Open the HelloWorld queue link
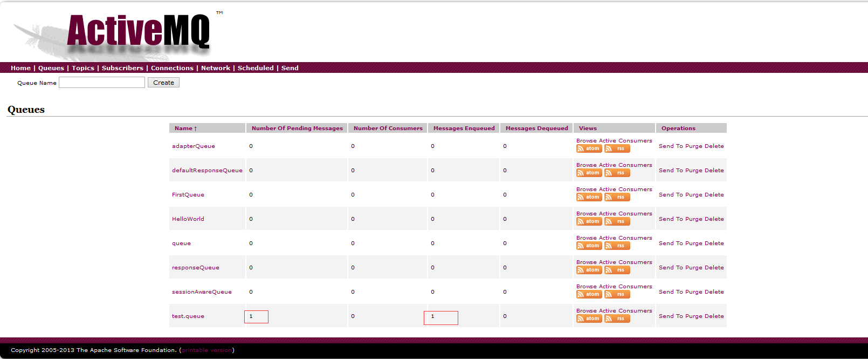 click(x=188, y=219)
